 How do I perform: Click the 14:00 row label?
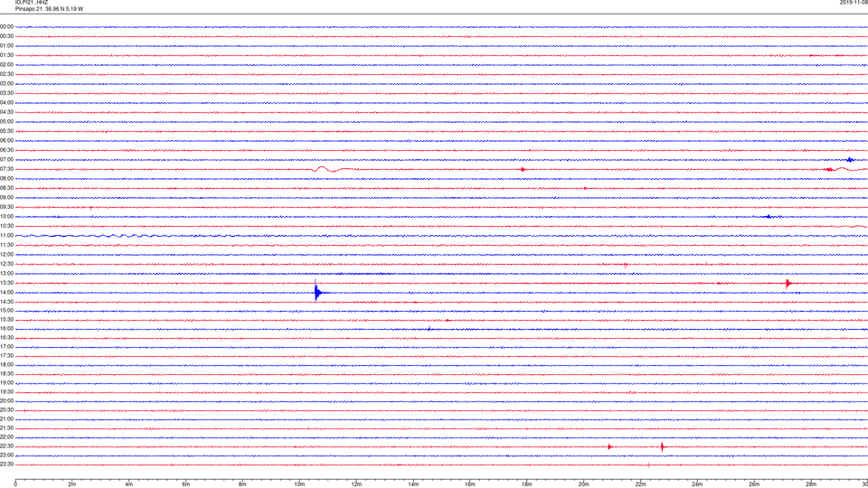pos(6,293)
